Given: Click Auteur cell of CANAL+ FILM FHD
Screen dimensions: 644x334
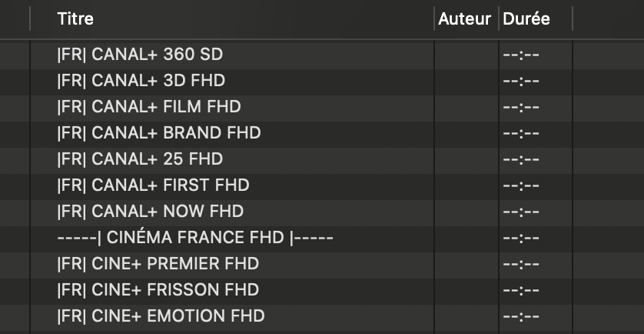Looking at the screenshot, I should click(466, 107).
